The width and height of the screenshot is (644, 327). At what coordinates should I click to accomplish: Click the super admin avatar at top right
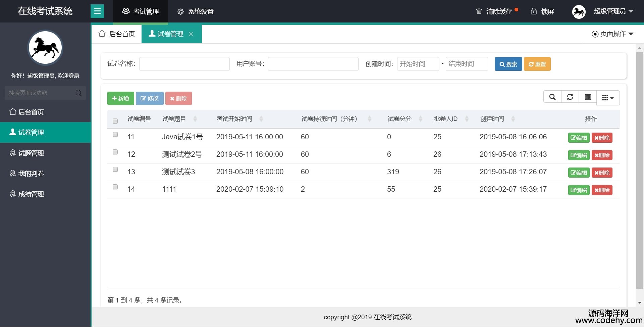pyautogui.click(x=579, y=12)
